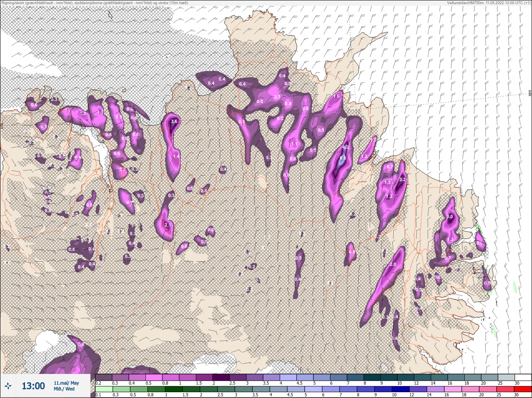Select lightest green 0.1 swatch in lower legend
The width and height of the screenshot is (532, 398).
(x=104, y=389)
